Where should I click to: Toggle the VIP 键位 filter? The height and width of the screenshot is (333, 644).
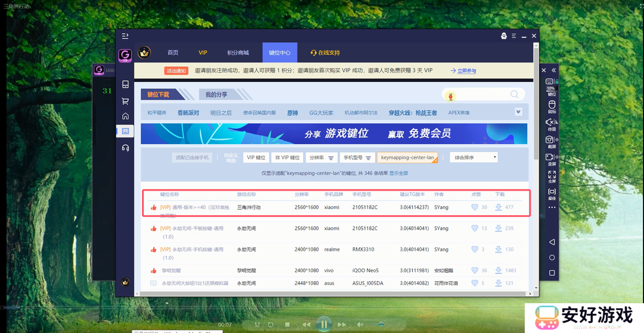click(x=256, y=158)
